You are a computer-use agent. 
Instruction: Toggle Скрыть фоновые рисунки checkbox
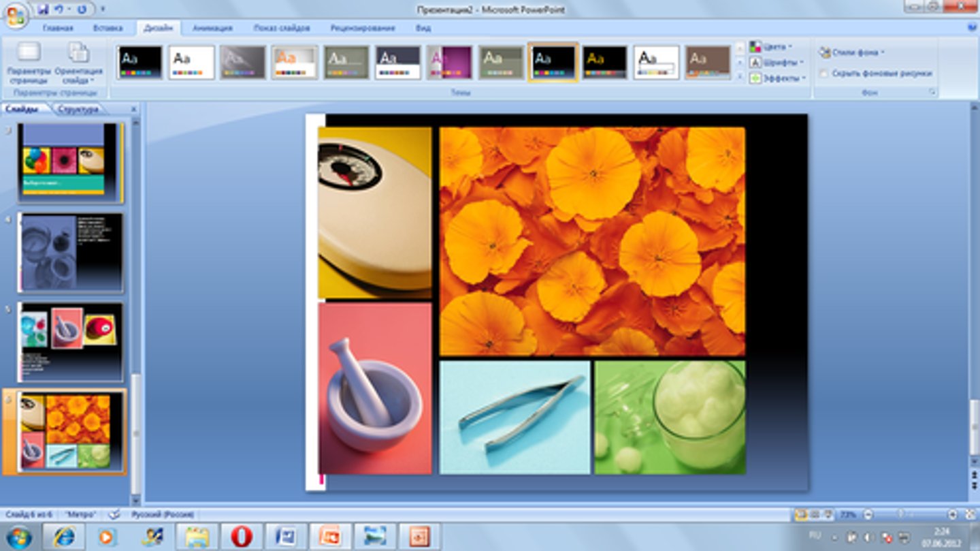[824, 73]
